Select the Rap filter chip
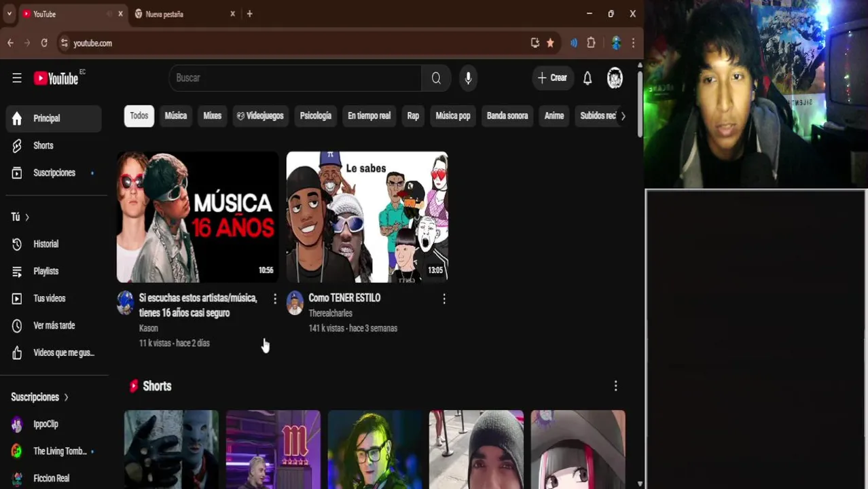This screenshot has height=489, width=868. tap(413, 116)
